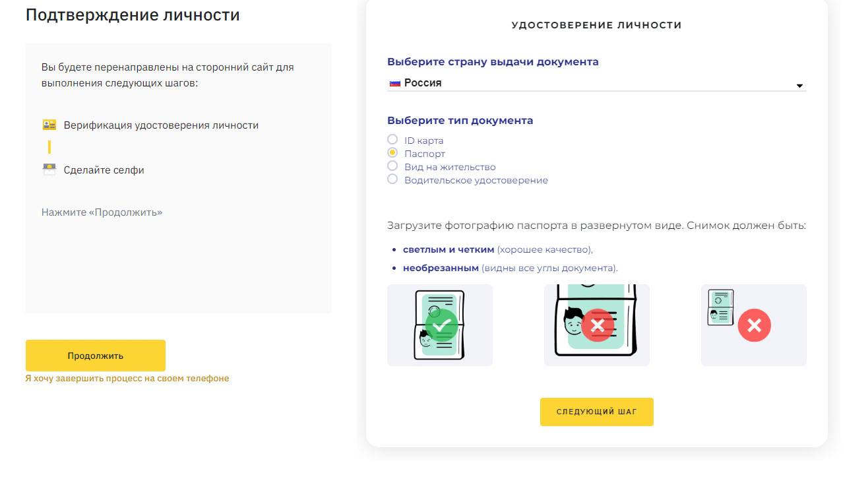
Task: Click the СЛЕДУЮЩИЙ ШАГ button
Action: (596, 411)
